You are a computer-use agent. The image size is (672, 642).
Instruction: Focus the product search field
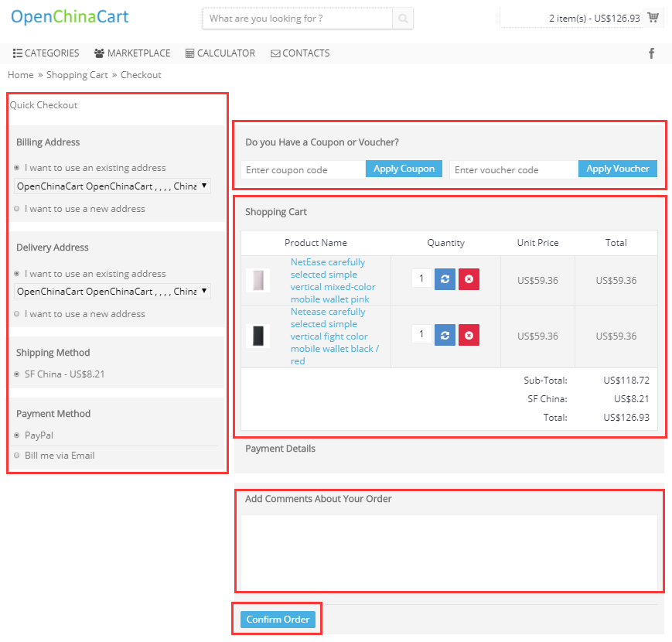tap(298, 19)
